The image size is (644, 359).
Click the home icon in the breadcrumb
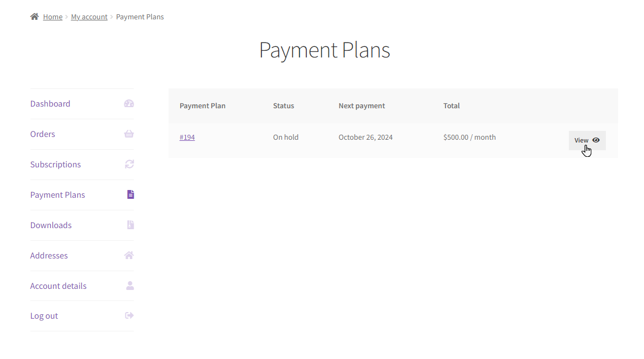[34, 17]
